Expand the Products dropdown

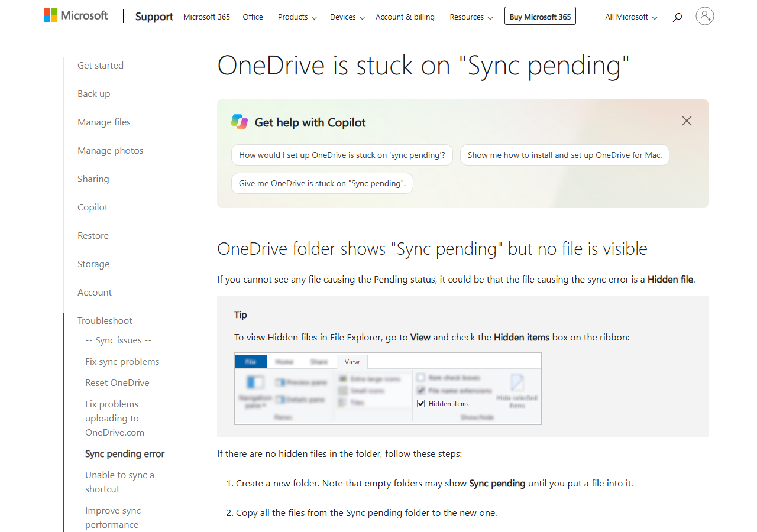click(297, 17)
